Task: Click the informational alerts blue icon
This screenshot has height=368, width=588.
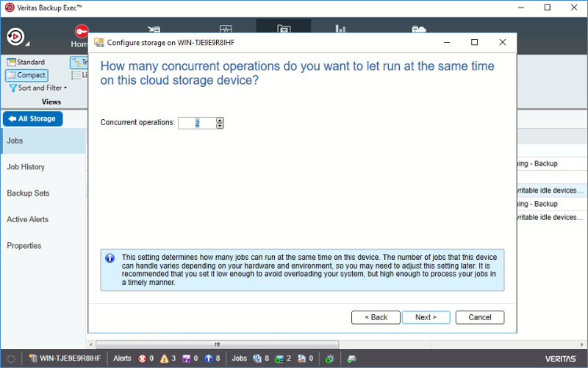Action: coord(209,358)
